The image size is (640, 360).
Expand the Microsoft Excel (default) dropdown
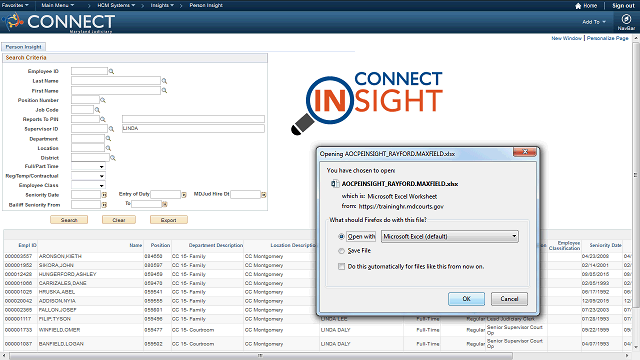point(449,236)
